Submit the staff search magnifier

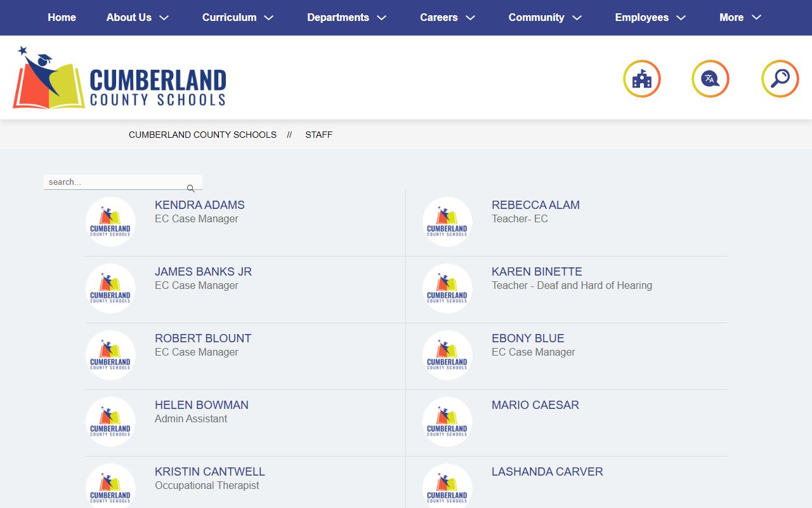190,189
